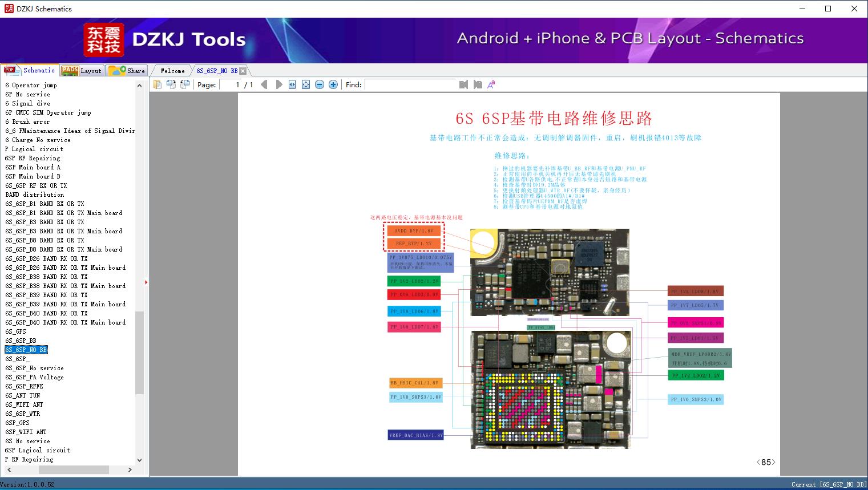Viewport: 868px width, 490px height.
Task: Click the page number input field
Action: [x=230, y=84]
